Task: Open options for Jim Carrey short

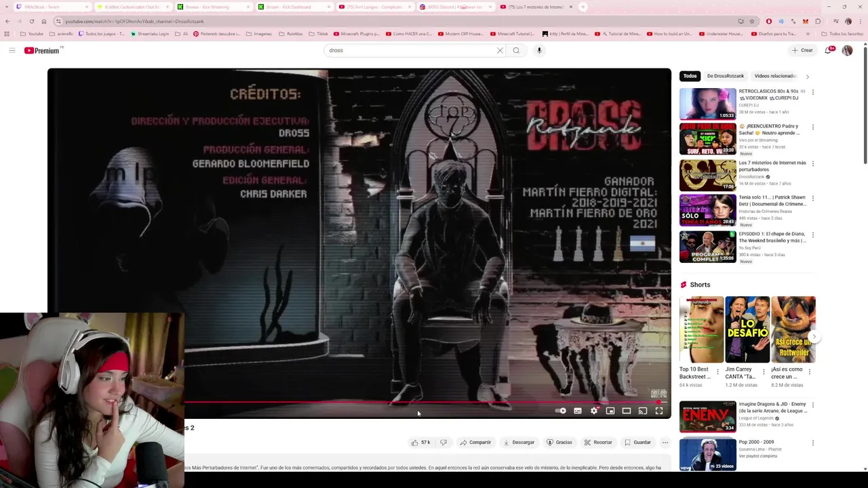Action: click(763, 371)
